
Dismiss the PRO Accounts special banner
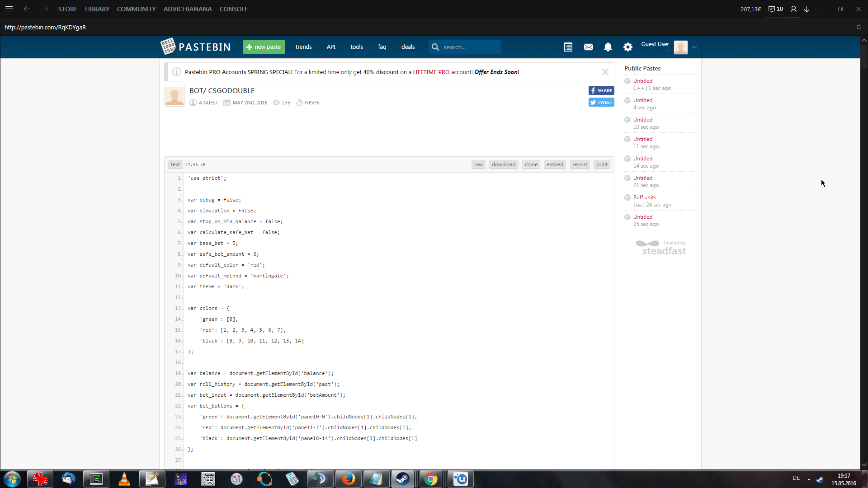(605, 72)
